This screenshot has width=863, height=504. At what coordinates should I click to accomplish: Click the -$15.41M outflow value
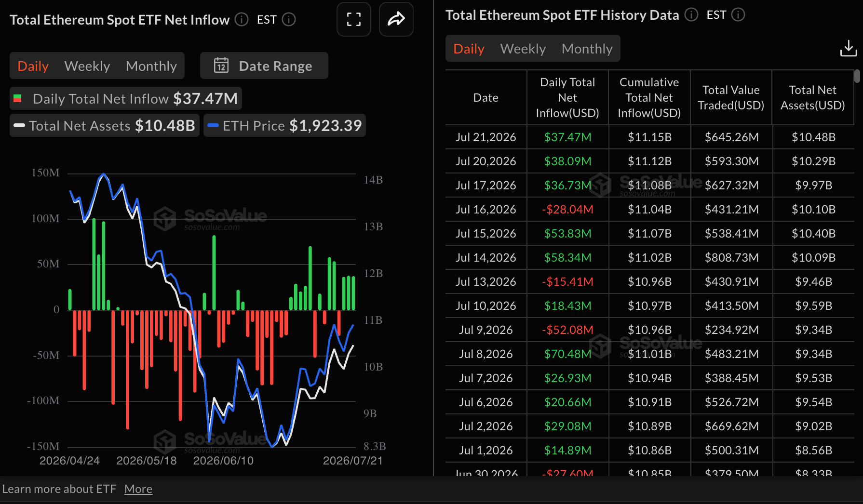pyautogui.click(x=567, y=282)
